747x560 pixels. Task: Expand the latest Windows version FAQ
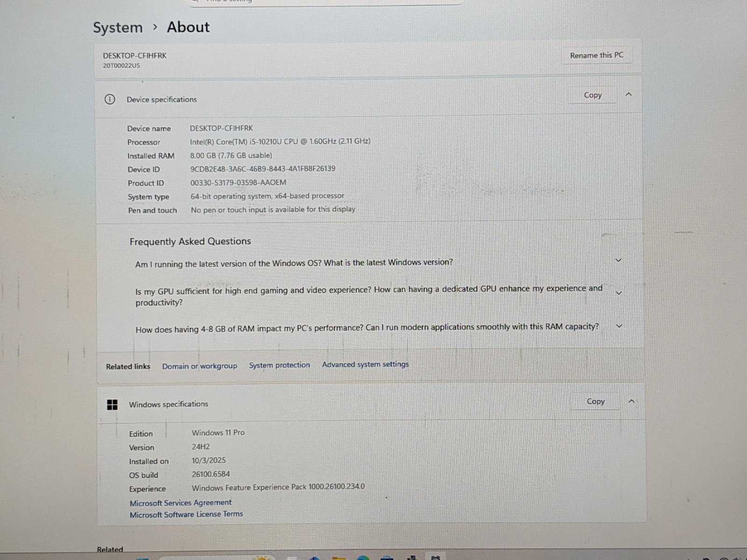(x=619, y=260)
